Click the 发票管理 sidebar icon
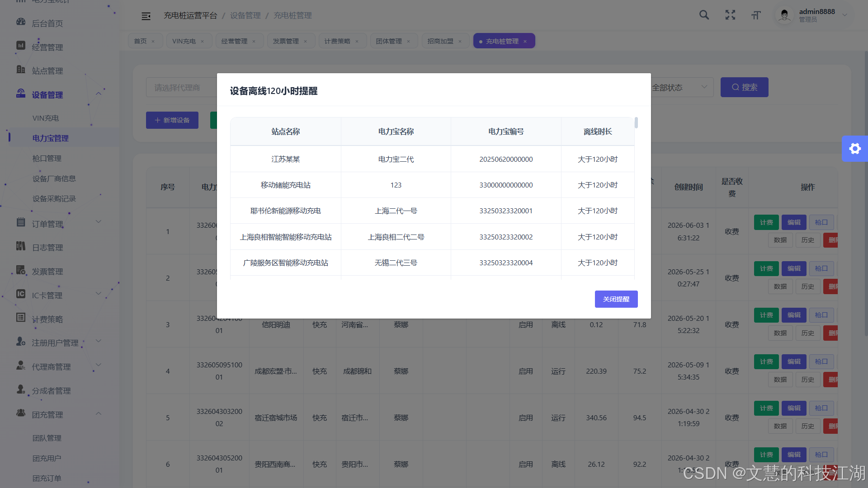The width and height of the screenshot is (868, 488). pos(21,270)
